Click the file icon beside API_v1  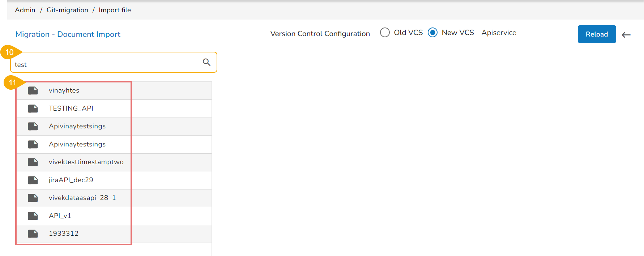[33, 216]
